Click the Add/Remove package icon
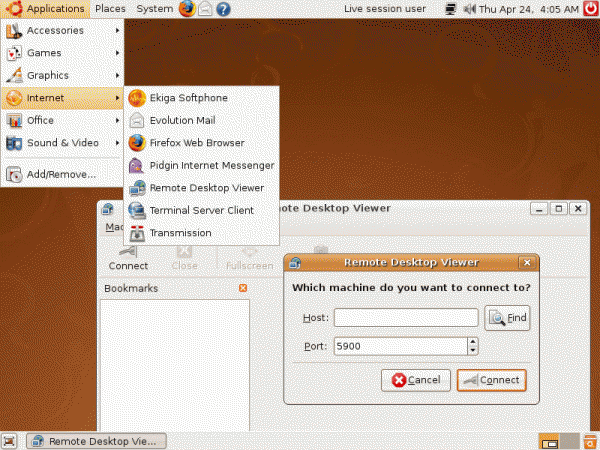Screen dimensions: 600x450 click(x=14, y=174)
